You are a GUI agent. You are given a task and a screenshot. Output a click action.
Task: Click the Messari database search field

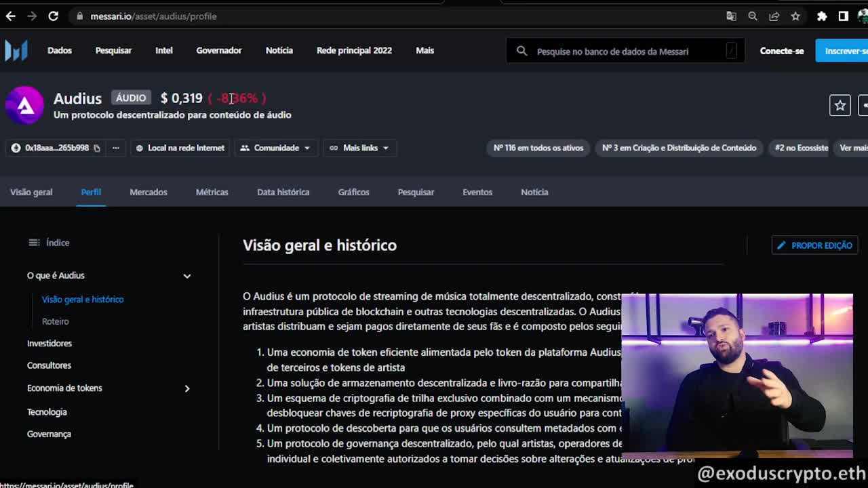(625, 51)
